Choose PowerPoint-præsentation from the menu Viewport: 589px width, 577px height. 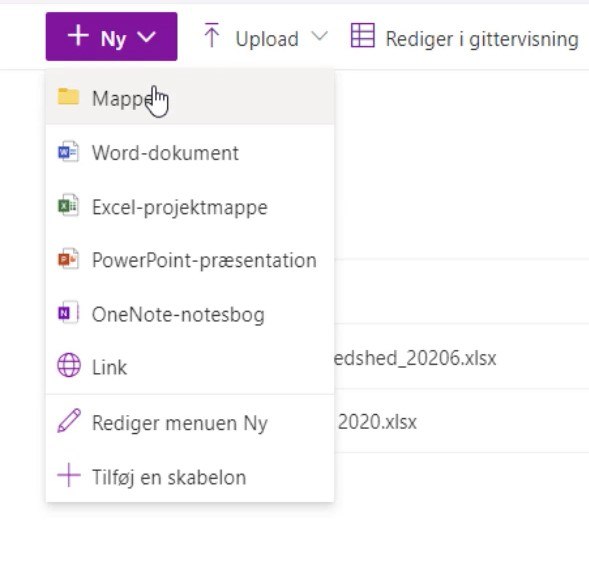tap(190, 260)
